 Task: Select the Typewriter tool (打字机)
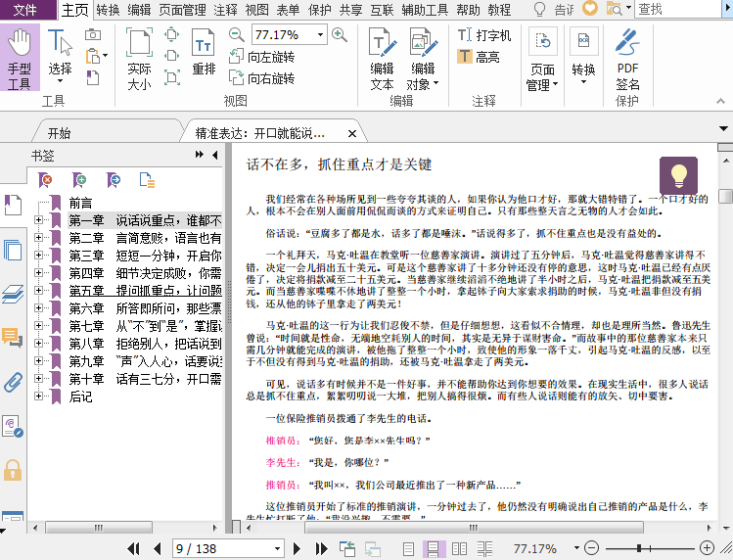pyautogui.click(x=484, y=35)
